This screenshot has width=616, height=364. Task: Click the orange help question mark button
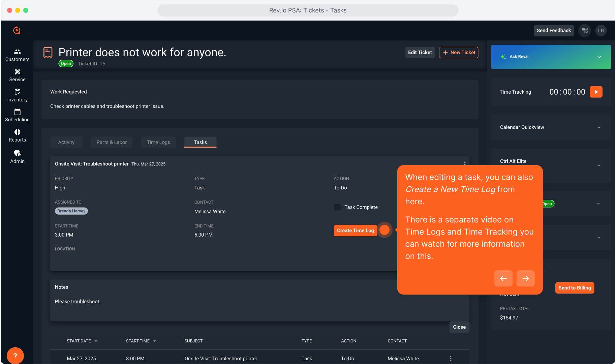click(x=15, y=356)
